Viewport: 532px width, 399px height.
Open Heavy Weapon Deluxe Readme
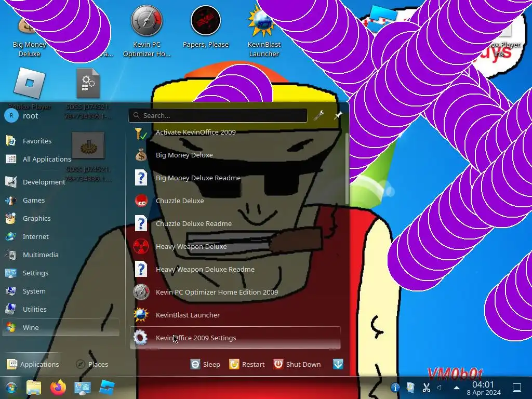pos(235,270)
